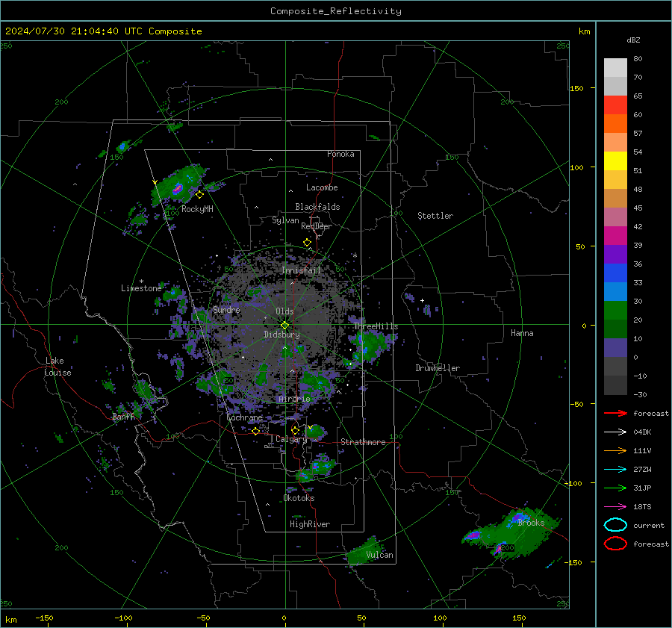Click the Blackfalds city label

pyautogui.click(x=317, y=207)
